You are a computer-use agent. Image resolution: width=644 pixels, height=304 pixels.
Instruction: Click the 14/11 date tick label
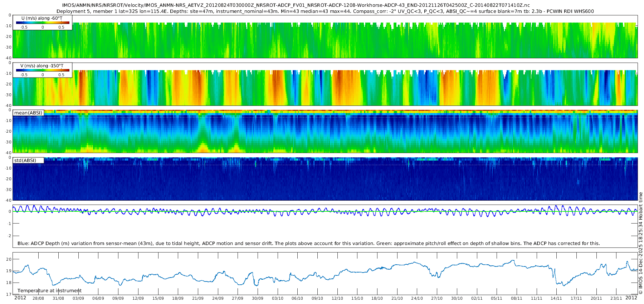click(x=556, y=298)
